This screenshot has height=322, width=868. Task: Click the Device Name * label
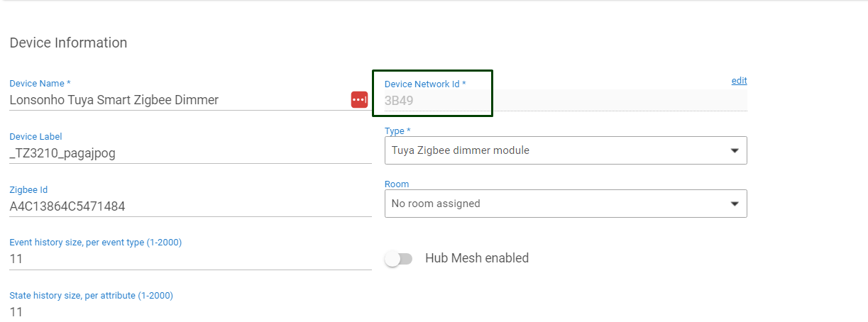[x=40, y=84]
